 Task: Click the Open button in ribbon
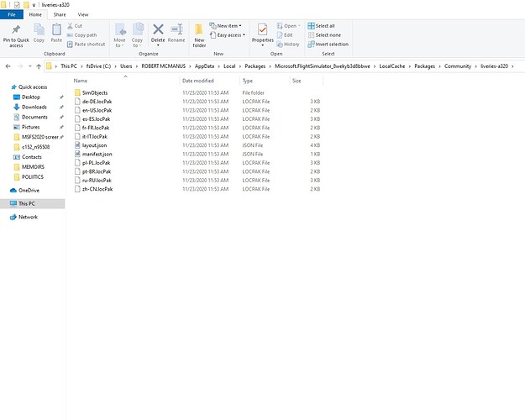(288, 26)
